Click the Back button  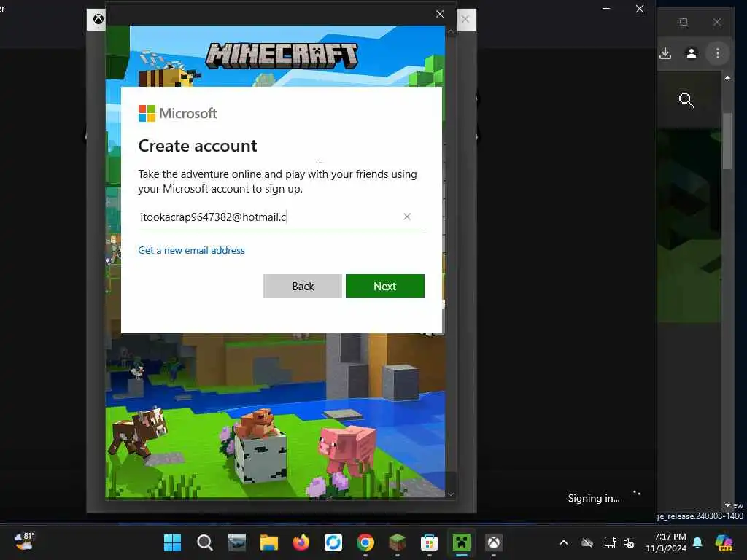pos(303,286)
